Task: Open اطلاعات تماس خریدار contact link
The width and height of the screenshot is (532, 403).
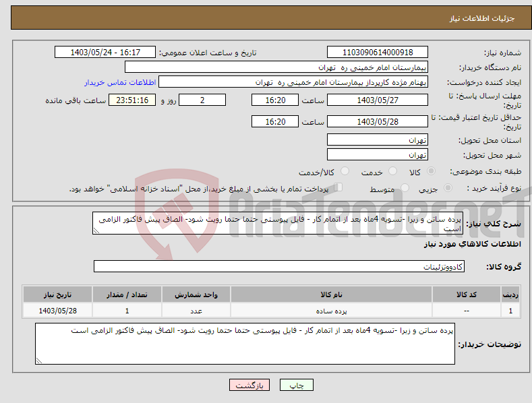Action: (120, 82)
